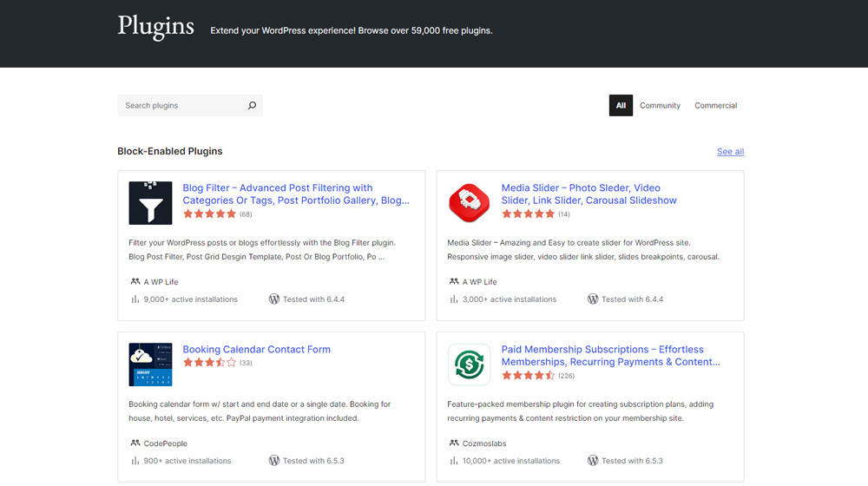Open Booking Calendar plugin thumbnail
This screenshot has height=486, width=868.
(x=150, y=364)
